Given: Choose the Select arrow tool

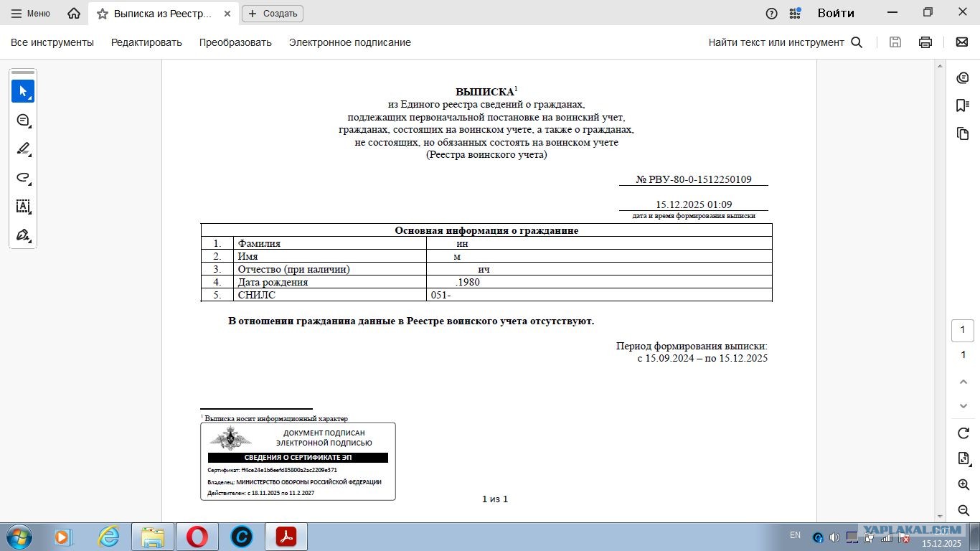Looking at the screenshot, I should point(23,91).
